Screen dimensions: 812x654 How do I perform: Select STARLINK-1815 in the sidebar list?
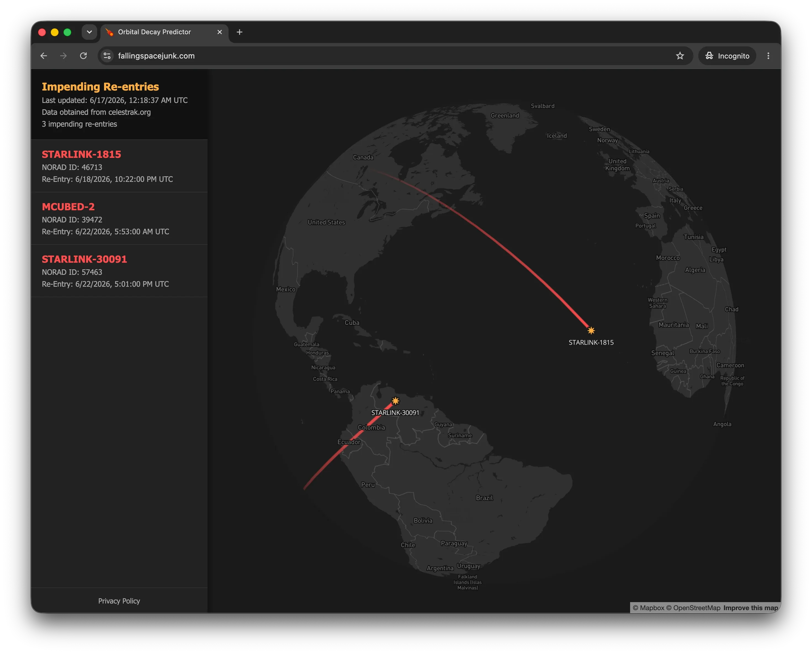[119, 166]
